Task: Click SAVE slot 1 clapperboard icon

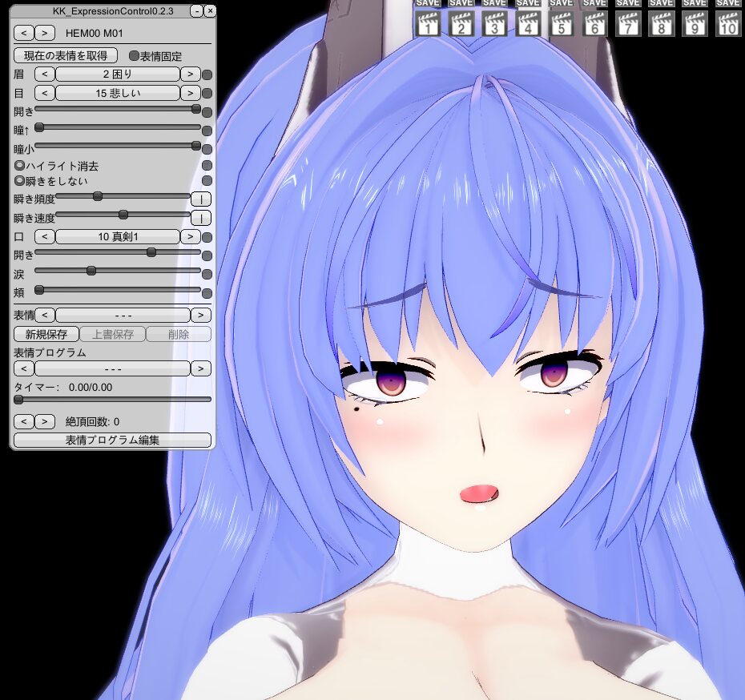Action: coord(428,24)
